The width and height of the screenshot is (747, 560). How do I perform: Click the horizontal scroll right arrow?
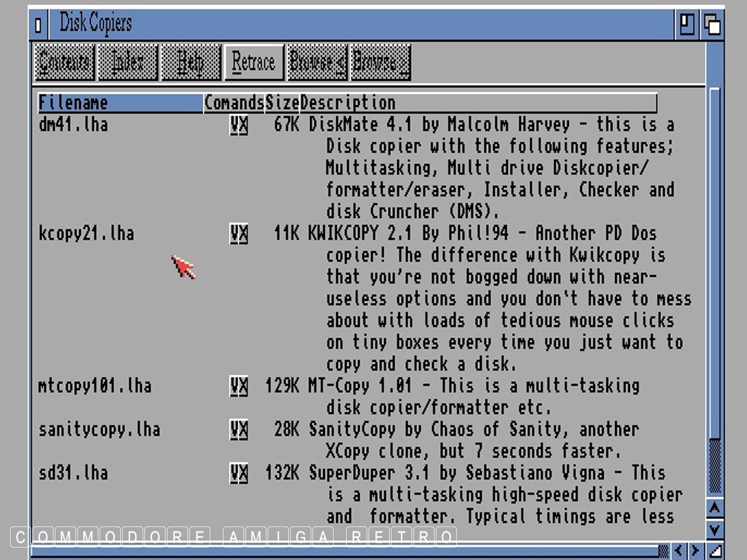694,551
